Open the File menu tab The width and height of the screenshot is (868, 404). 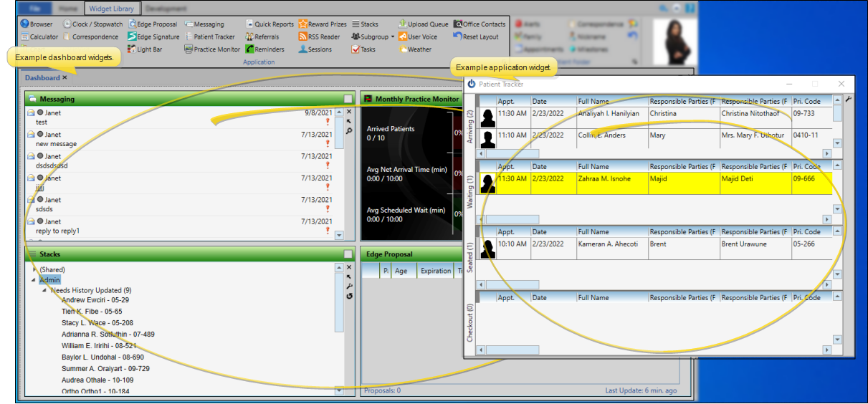[x=35, y=9]
